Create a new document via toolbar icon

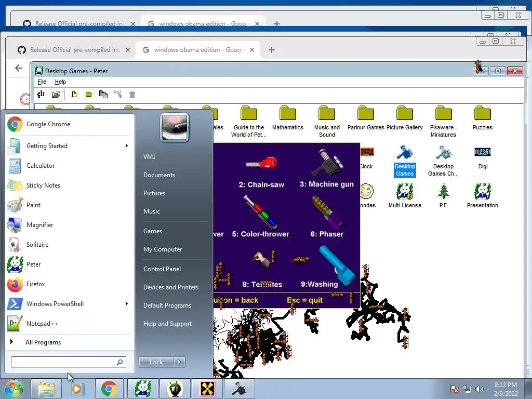[x=74, y=95]
